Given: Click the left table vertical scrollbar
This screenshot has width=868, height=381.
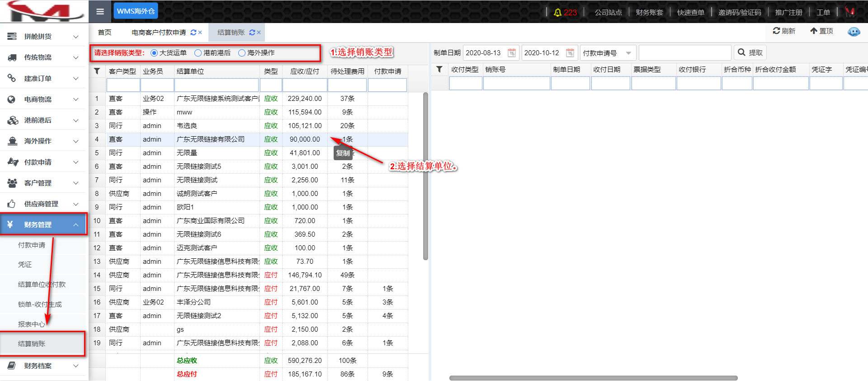Looking at the screenshot, I should (425, 176).
